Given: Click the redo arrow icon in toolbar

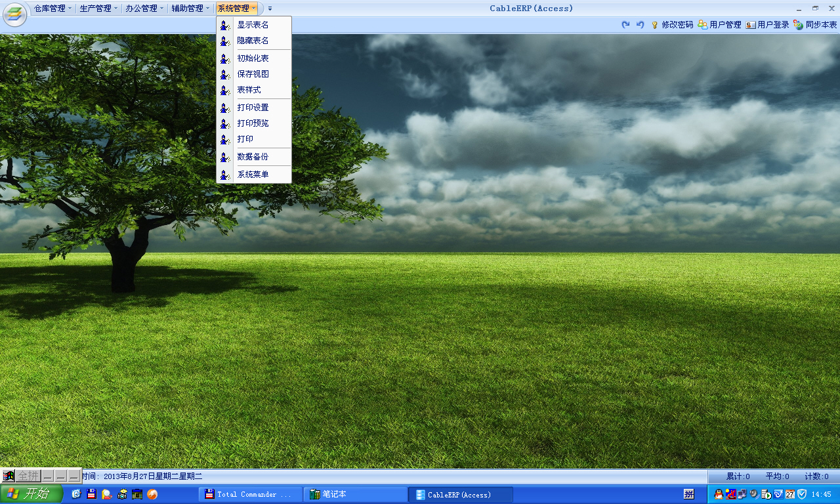Looking at the screenshot, I should click(625, 25).
